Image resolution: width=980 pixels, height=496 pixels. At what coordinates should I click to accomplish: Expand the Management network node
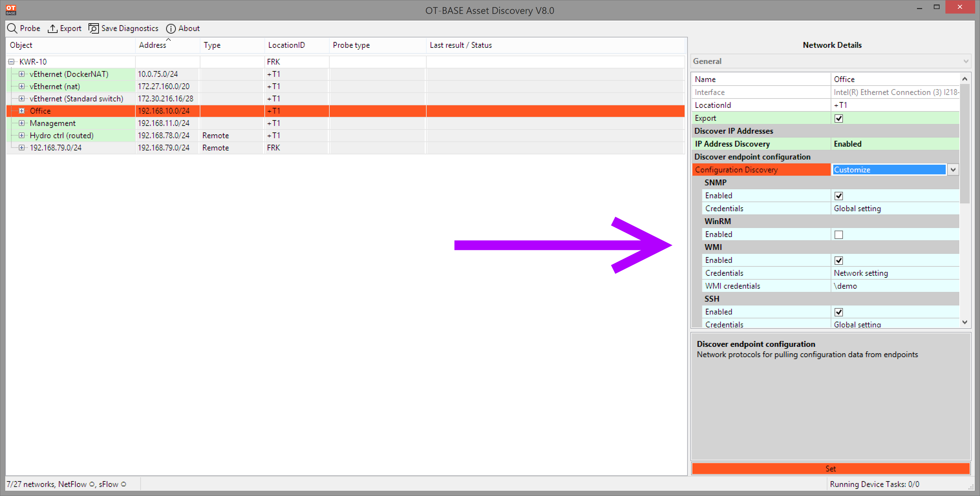pyautogui.click(x=22, y=123)
